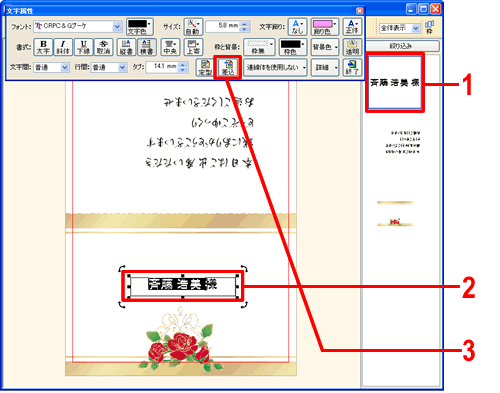Open the 枠色 frame color picker
This screenshot has width=500, height=393.
292,47
